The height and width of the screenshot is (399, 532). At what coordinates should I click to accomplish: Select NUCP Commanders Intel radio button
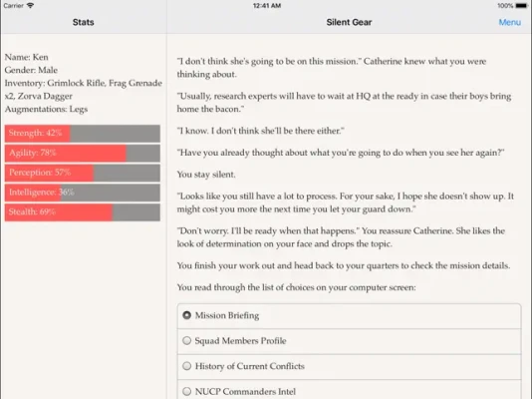coord(186,391)
